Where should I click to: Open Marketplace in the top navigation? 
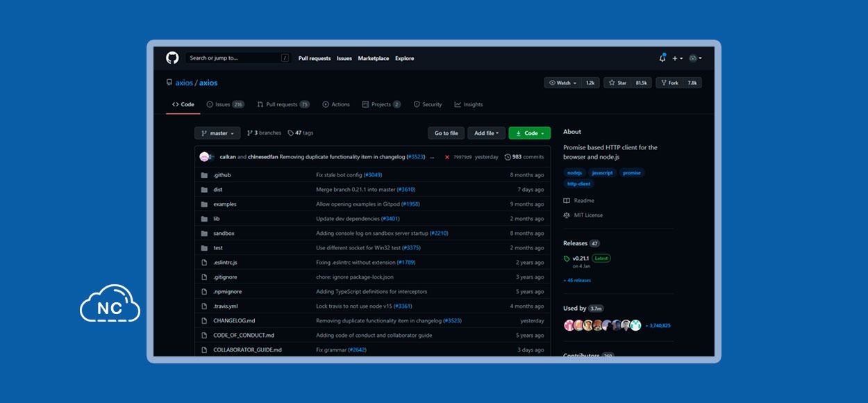click(374, 58)
